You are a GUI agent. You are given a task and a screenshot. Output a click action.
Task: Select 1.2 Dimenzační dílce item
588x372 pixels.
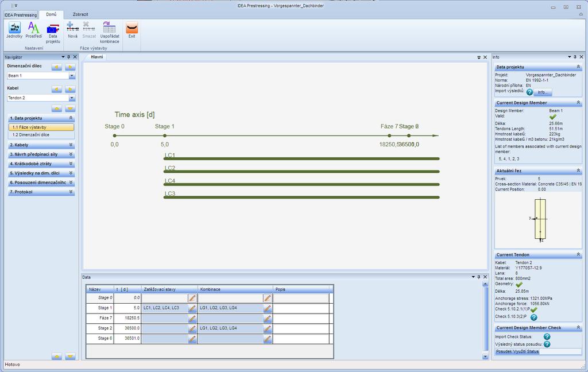click(41, 135)
